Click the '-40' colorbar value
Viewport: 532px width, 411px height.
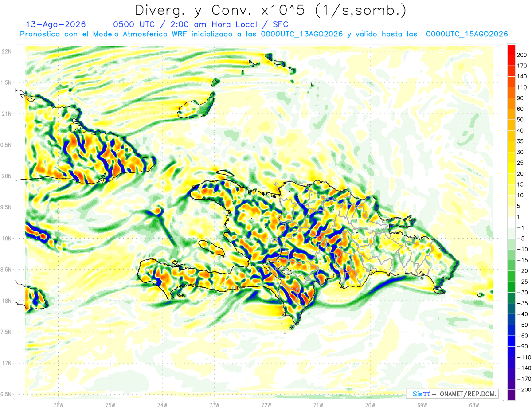pos(524,314)
